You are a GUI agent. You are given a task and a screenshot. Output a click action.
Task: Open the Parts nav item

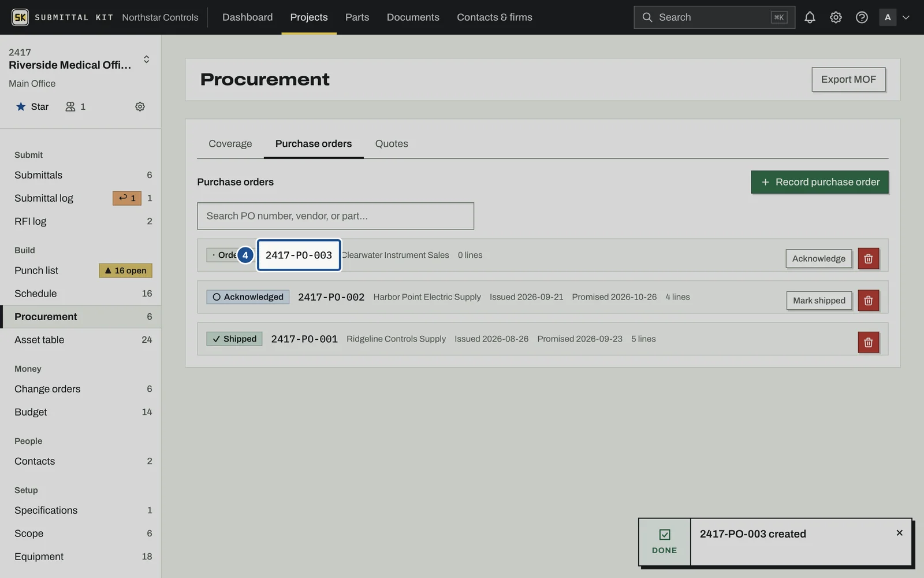tap(357, 17)
